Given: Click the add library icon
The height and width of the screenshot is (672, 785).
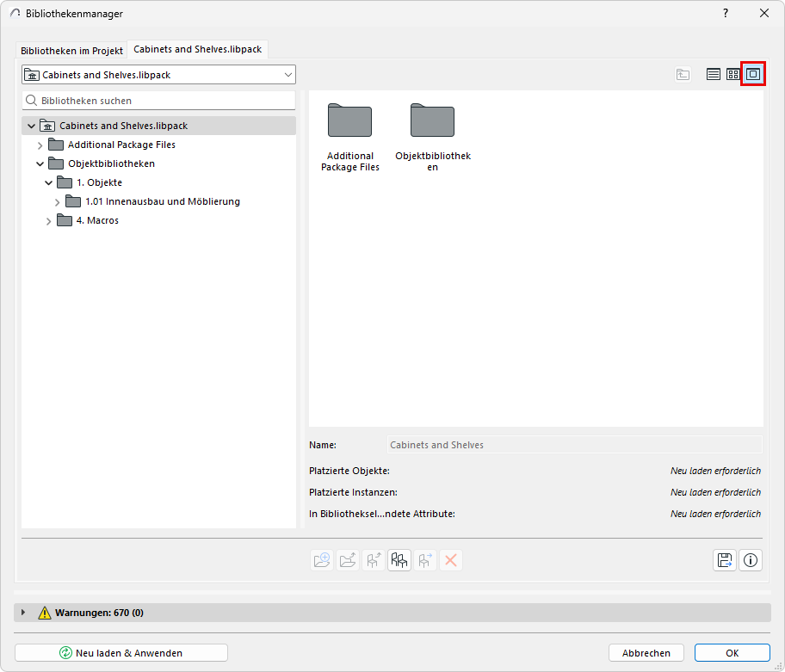Looking at the screenshot, I should pyautogui.click(x=321, y=560).
